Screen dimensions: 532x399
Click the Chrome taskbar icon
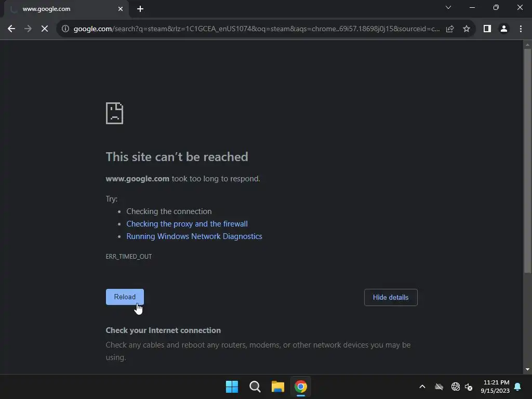pyautogui.click(x=301, y=387)
